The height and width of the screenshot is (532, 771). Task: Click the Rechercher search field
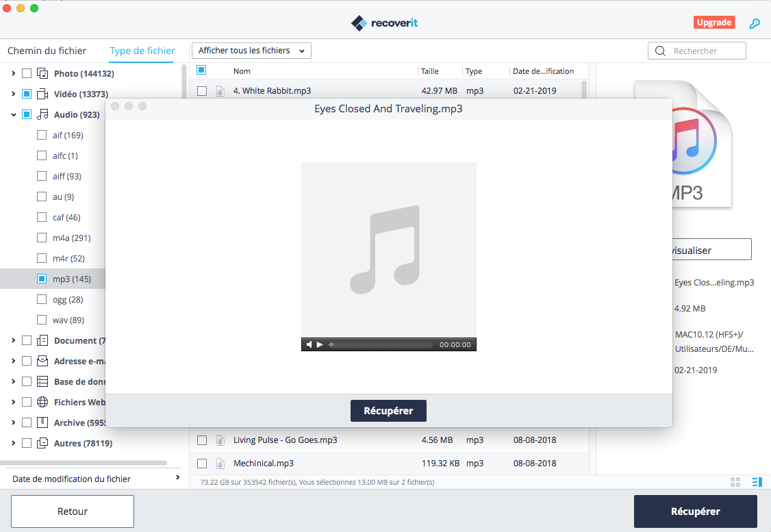(697, 51)
